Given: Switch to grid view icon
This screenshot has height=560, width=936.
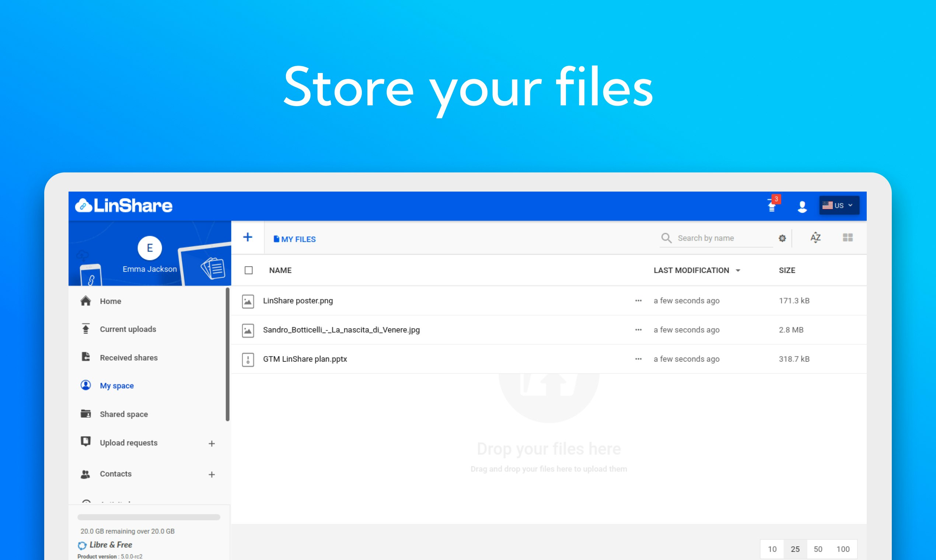Looking at the screenshot, I should pos(848,238).
